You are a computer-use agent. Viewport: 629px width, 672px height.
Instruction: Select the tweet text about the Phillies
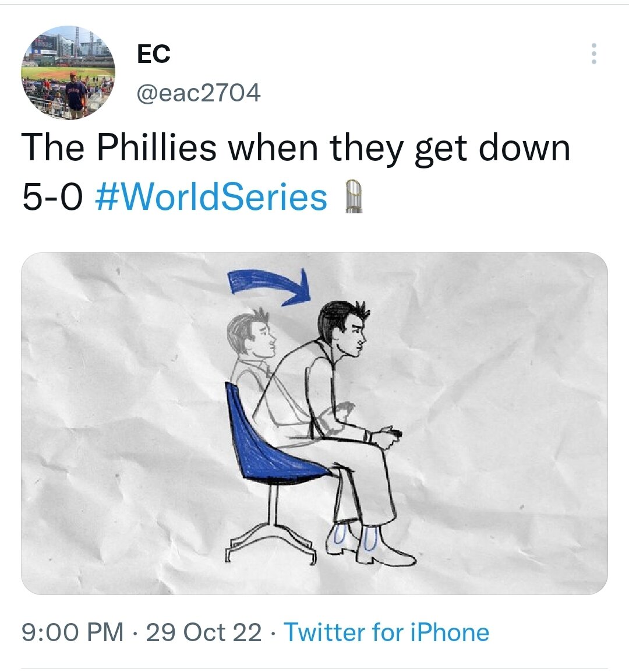296,173
